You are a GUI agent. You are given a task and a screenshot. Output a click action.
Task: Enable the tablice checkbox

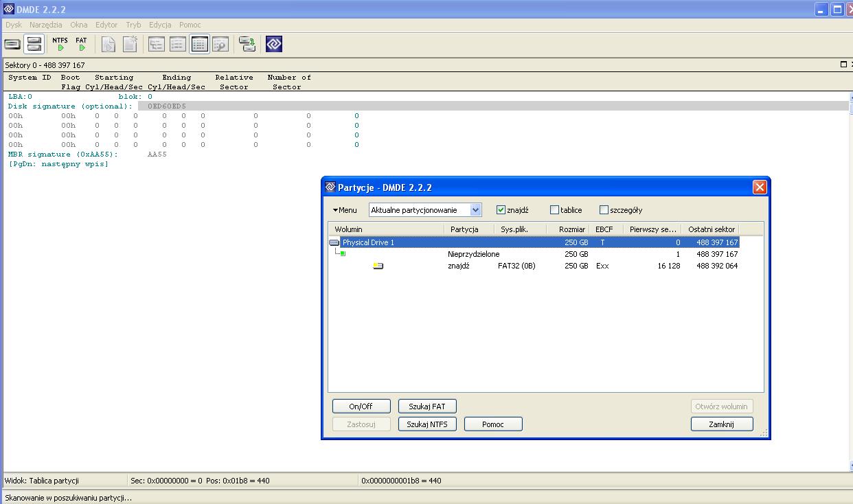(554, 210)
